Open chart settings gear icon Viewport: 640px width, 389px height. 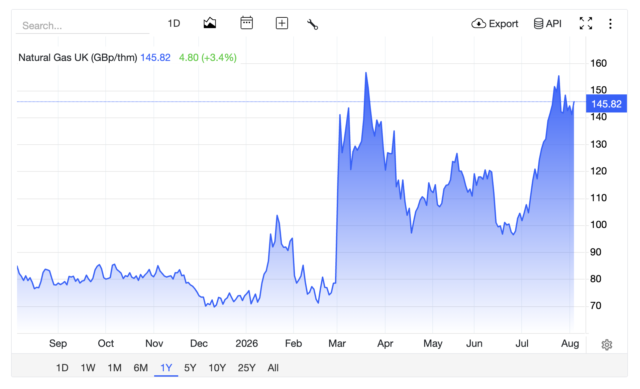point(607,345)
